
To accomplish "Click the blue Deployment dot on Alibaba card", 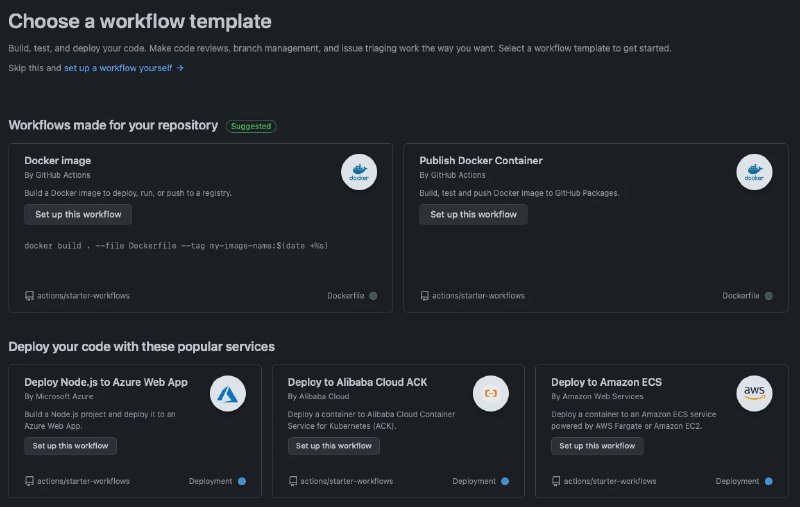I will tap(505, 481).
